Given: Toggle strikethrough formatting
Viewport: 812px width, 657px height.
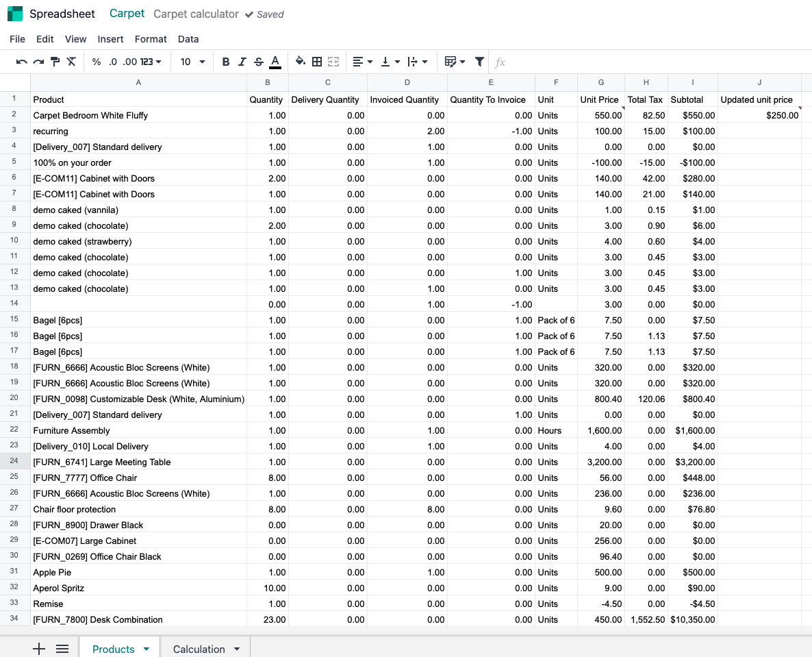Looking at the screenshot, I should click(x=258, y=62).
